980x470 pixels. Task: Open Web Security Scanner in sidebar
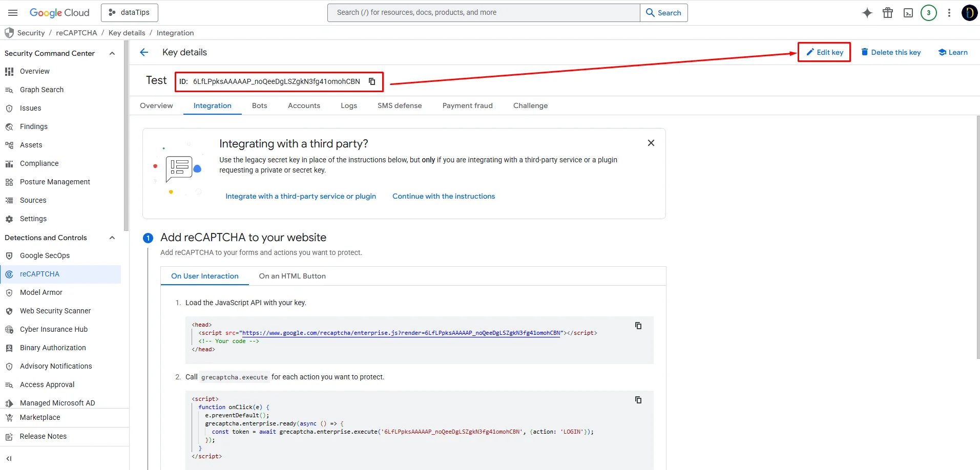click(55, 311)
